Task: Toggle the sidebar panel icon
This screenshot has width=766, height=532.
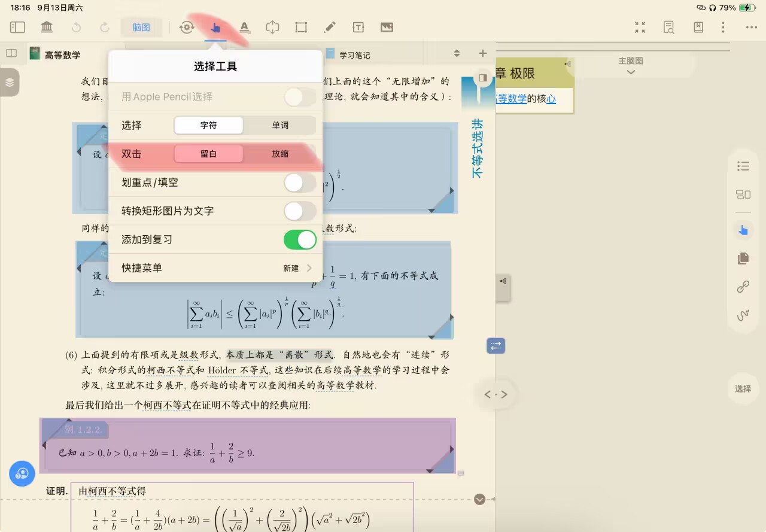Action: click(17, 27)
